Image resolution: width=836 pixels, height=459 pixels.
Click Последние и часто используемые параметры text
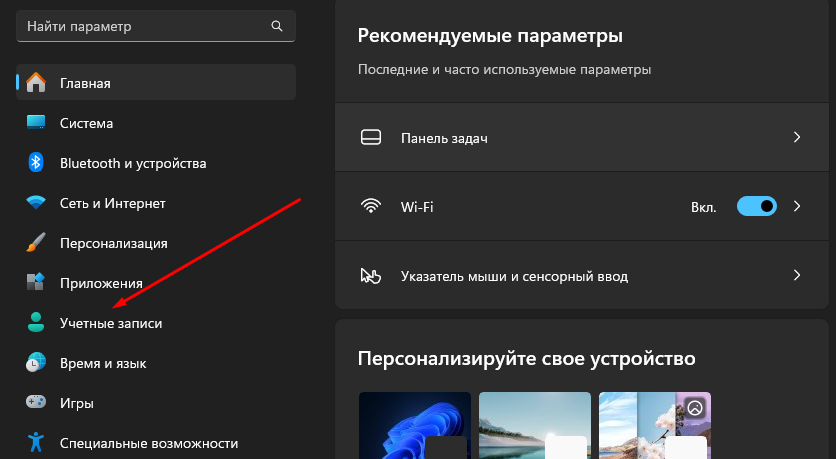coord(504,69)
